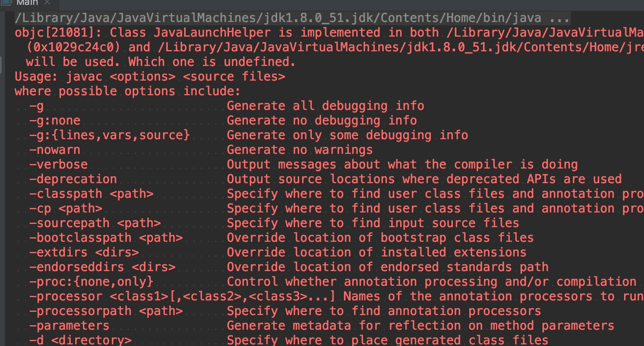
Task: Click the objc[21081] warning line
Action: click(163, 33)
